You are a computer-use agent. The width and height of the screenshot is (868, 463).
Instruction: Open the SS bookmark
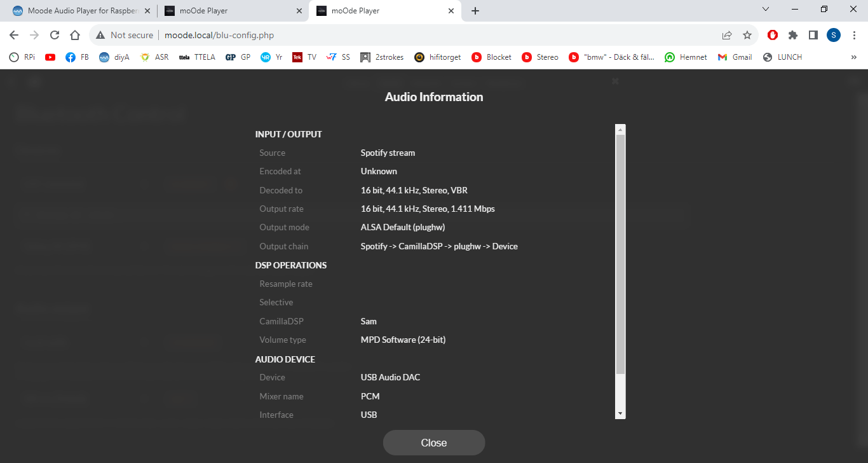[x=338, y=57]
